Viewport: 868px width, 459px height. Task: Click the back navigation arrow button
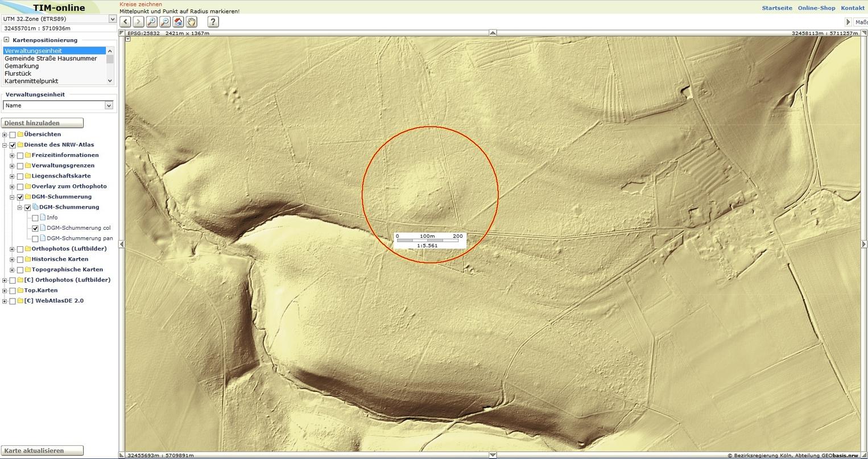(x=125, y=22)
